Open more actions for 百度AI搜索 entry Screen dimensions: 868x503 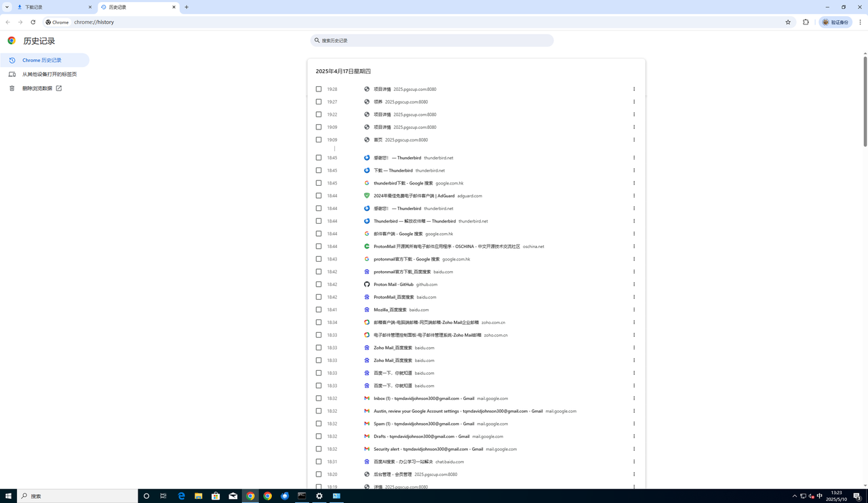634,462
